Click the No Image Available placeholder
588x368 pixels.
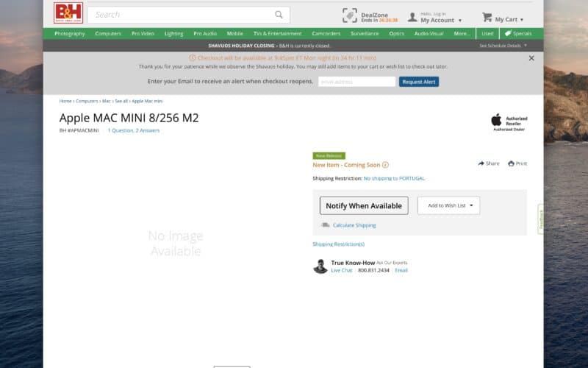click(176, 244)
